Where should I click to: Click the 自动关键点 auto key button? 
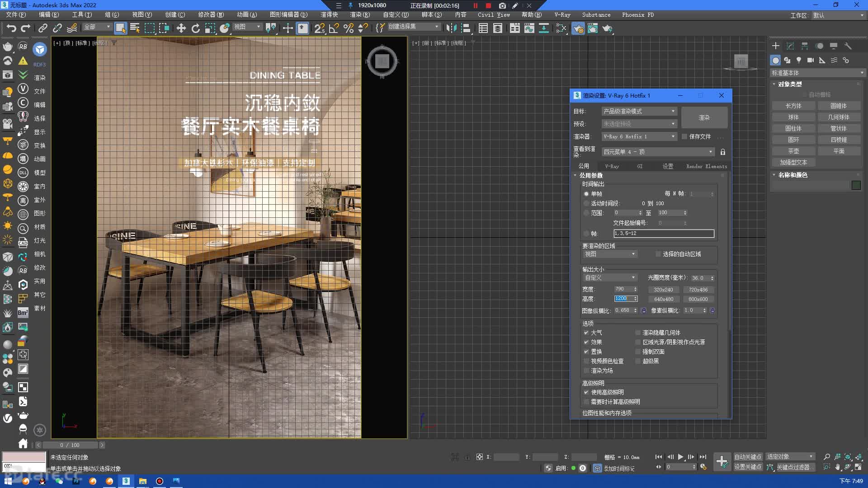tap(748, 457)
